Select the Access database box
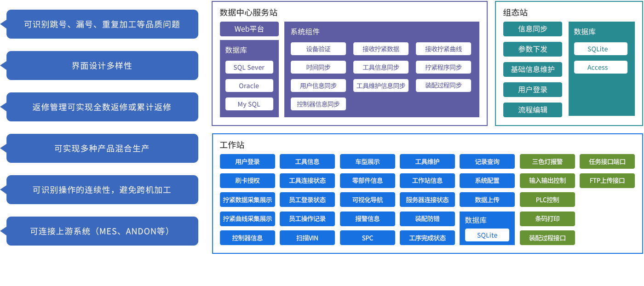Image resolution: width=644 pixels, height=286 pixels. (601, 67)
